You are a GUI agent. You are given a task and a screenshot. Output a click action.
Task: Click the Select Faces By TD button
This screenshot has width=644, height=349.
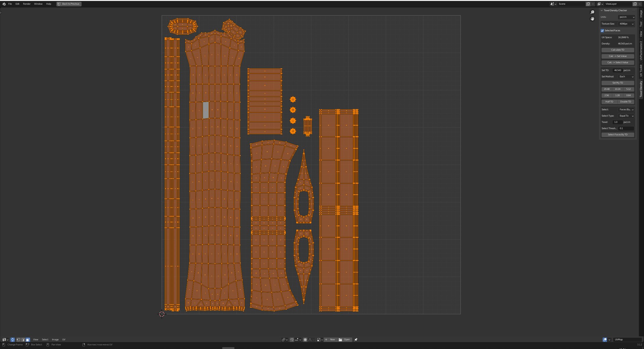[618, 135]
